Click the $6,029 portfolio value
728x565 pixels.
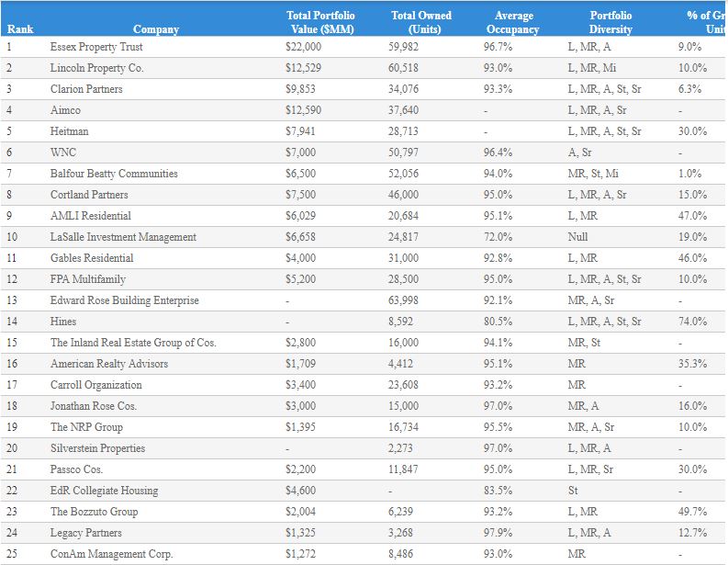pos(300,216)
